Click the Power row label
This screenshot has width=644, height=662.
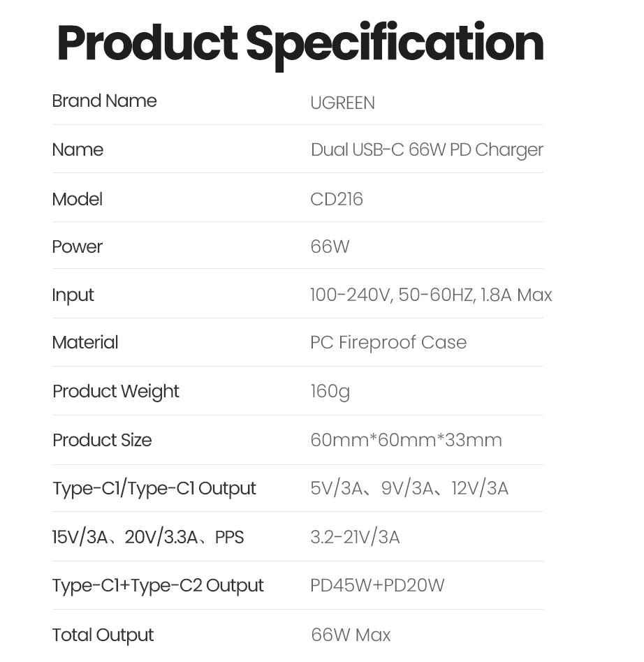77,247
